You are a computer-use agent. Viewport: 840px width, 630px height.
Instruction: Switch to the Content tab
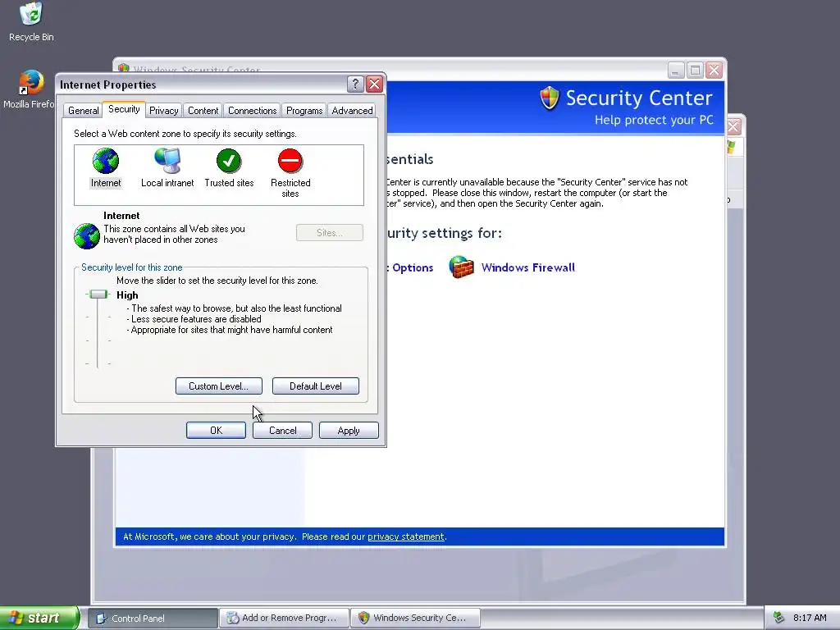pos(203,111)
